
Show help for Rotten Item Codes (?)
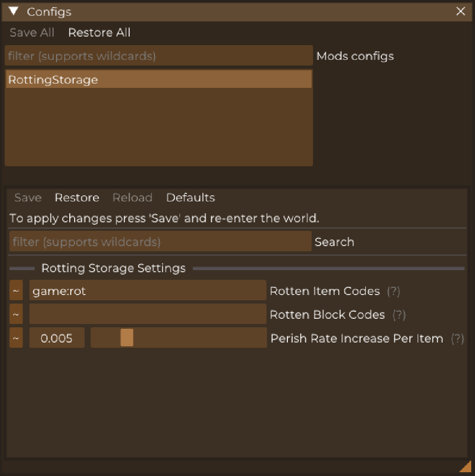(393, 291)
